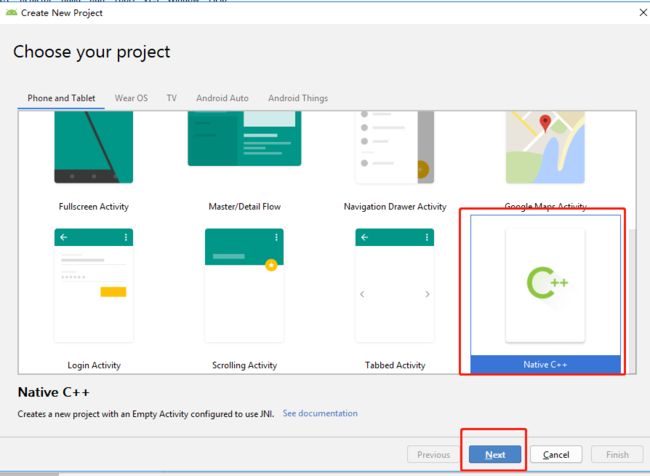Open the See documentation link
This screenshot has width=650, height=476.
click(320, 413)
